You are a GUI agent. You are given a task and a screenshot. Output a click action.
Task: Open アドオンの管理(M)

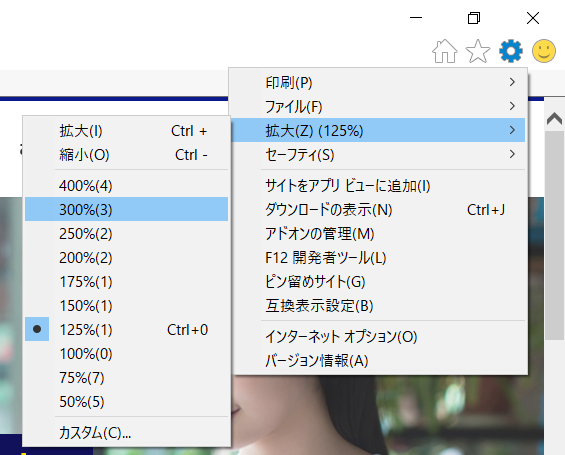(x=378, y=233)
